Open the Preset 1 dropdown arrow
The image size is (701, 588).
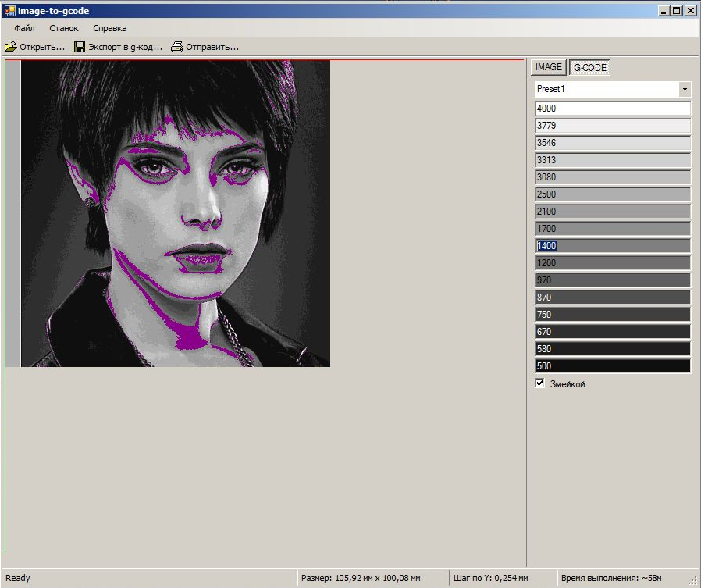[685, 89]
